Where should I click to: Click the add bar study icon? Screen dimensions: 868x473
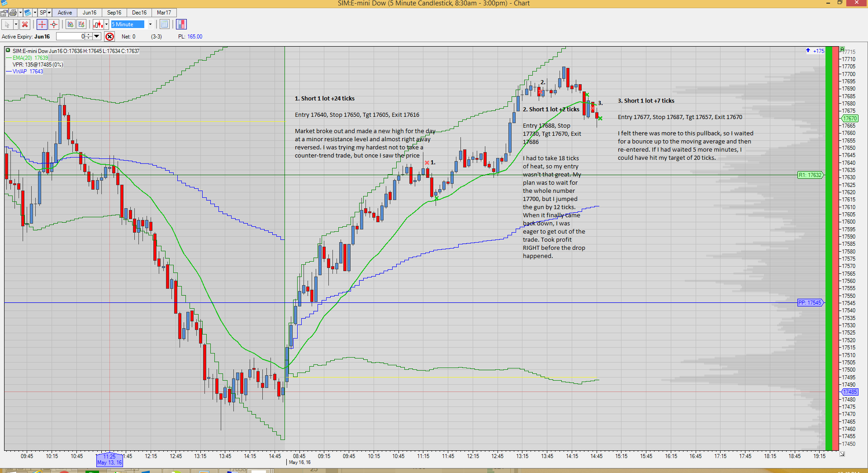pos(82,24)
